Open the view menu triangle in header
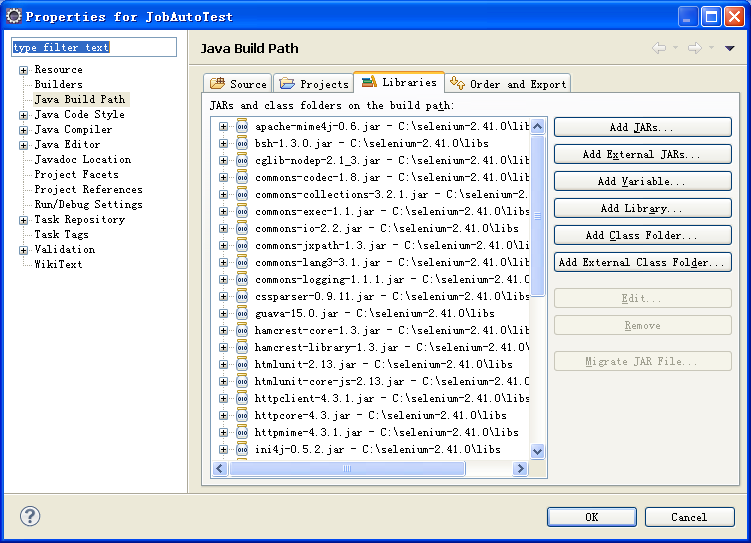 click(729, 48)
